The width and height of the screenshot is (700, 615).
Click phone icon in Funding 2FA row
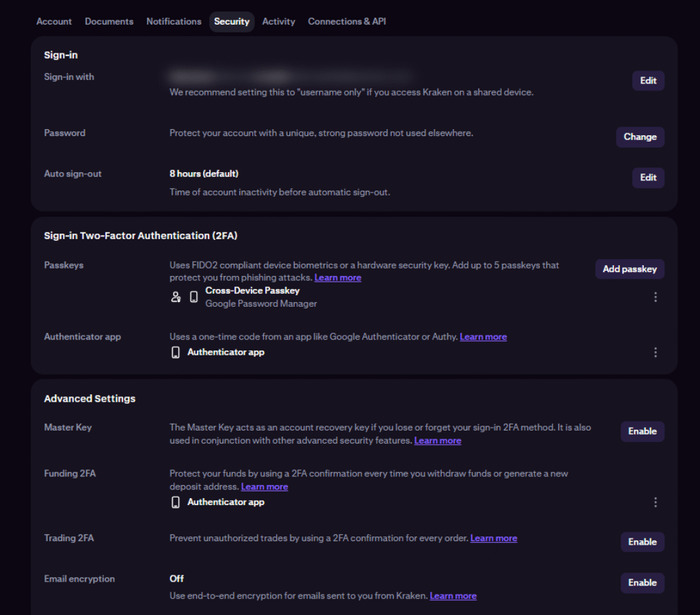pos(176,502)
